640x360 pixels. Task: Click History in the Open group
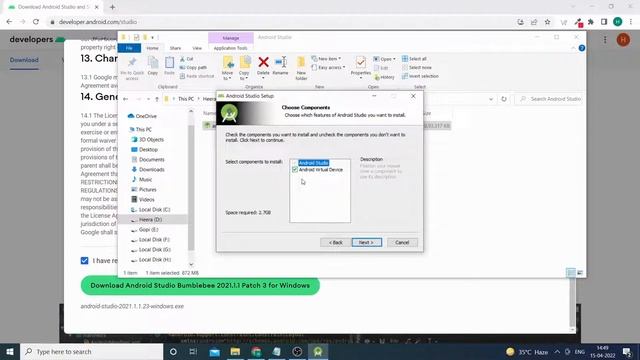point(384,77)
